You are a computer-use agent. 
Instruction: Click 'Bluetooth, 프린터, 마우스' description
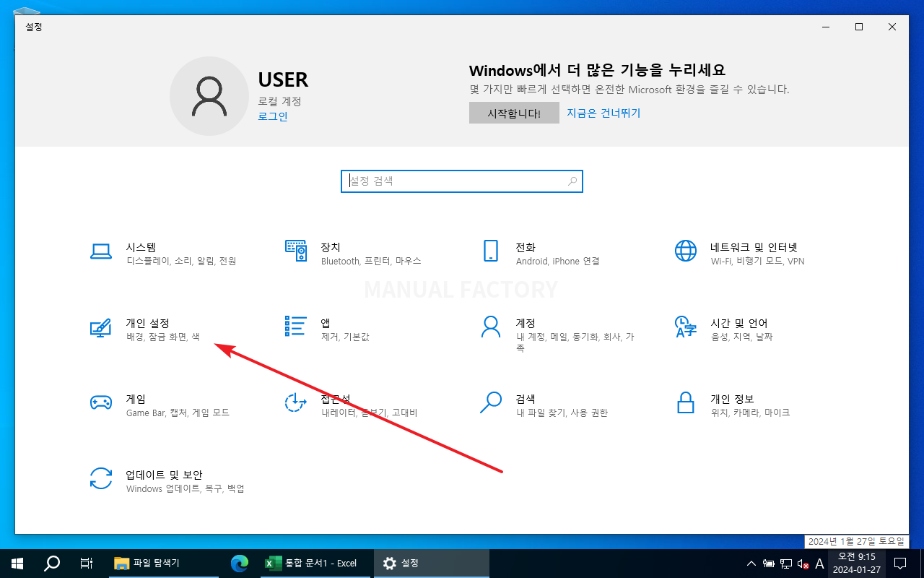(371, 261)
